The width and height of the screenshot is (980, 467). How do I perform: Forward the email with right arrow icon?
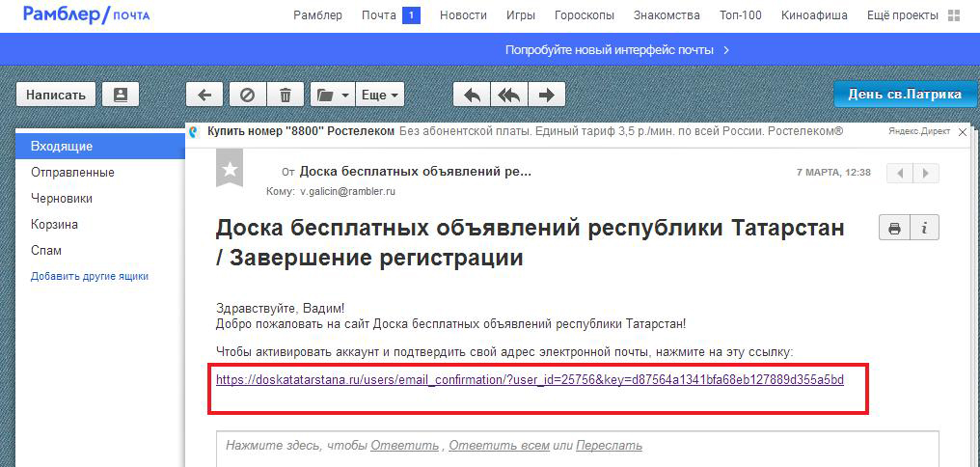(546, 95)
